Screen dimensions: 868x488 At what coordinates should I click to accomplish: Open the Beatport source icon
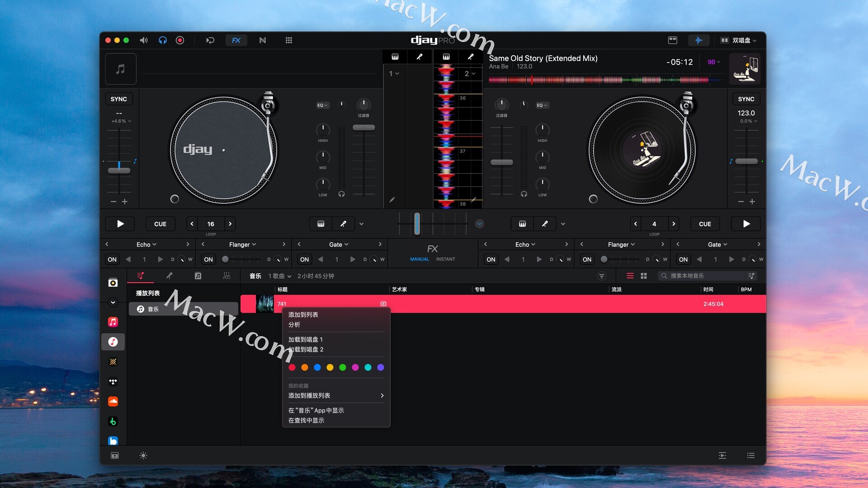click(113, 422)
